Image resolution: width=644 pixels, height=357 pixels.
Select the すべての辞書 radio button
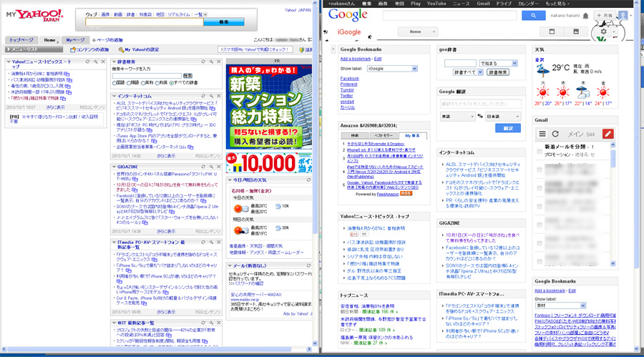(x=172, y=83)
